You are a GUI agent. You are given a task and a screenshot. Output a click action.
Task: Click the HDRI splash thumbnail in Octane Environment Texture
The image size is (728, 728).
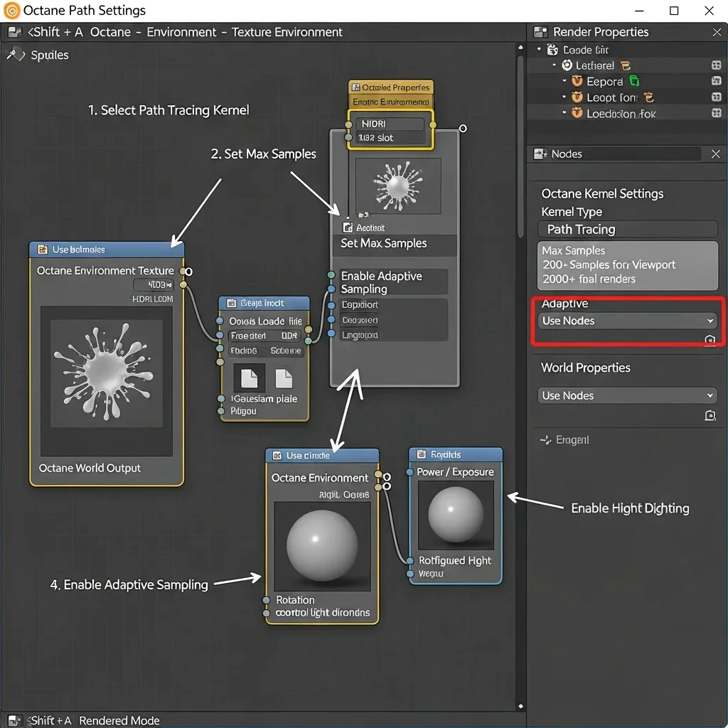[x=107, y=373]
